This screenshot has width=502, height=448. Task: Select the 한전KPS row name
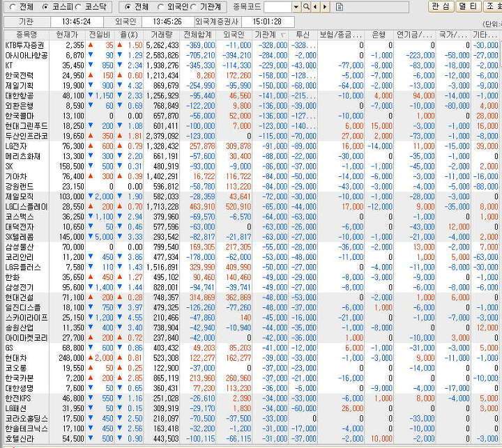coord(18,398)
